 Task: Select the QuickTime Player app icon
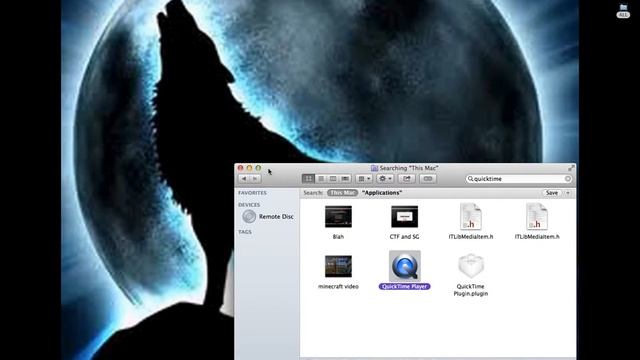click(404, 266)
